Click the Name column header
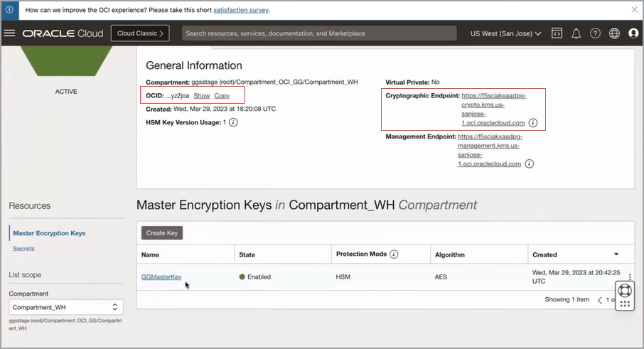The image size is (644, 349). tap(150, 254)
